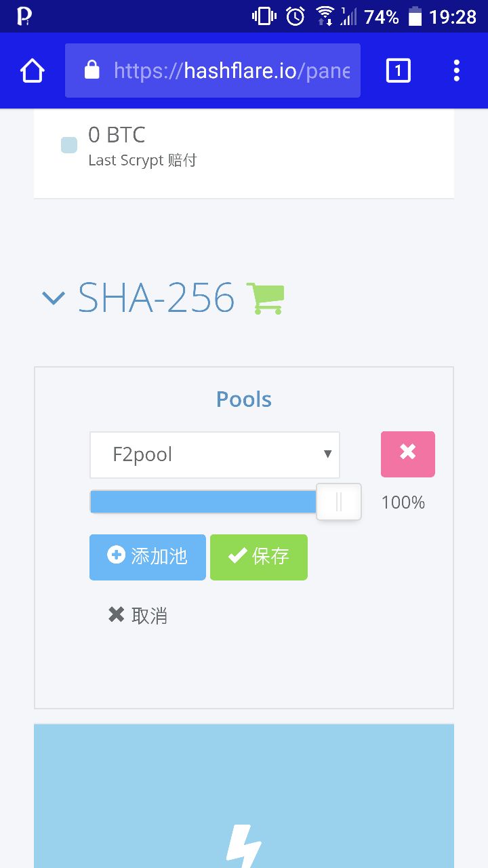
Task: Tap the vibrate mode status icon
Action: coord(264,16)
